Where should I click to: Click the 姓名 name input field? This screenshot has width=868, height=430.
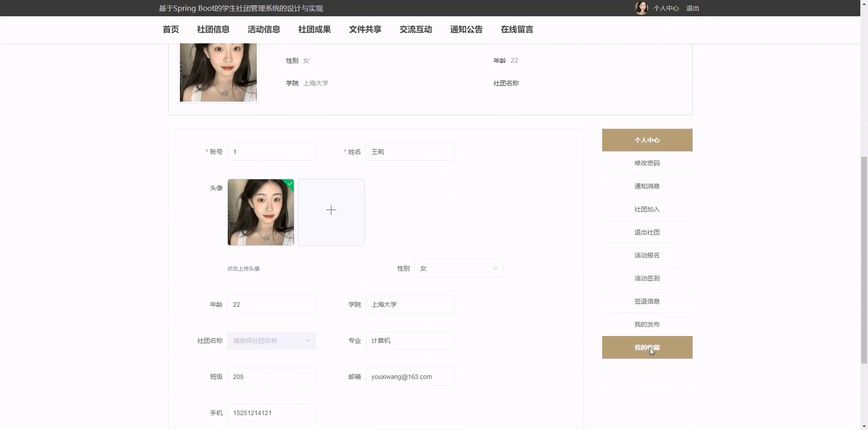tap(409, 151)
